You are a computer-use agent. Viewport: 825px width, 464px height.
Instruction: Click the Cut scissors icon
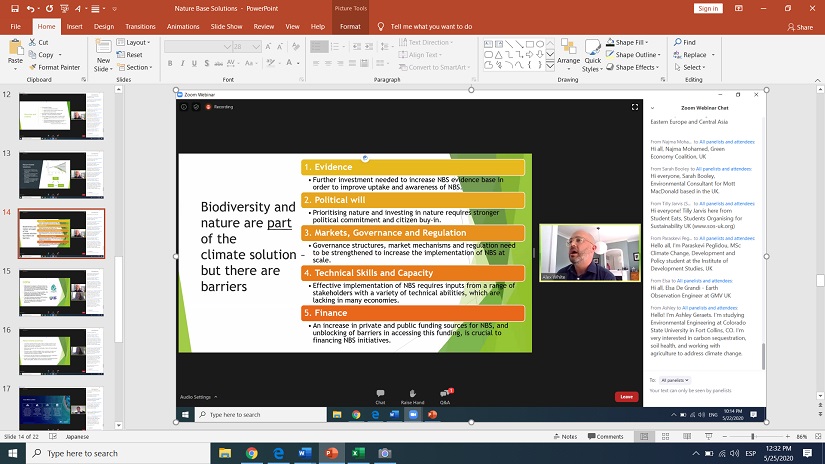33,42
